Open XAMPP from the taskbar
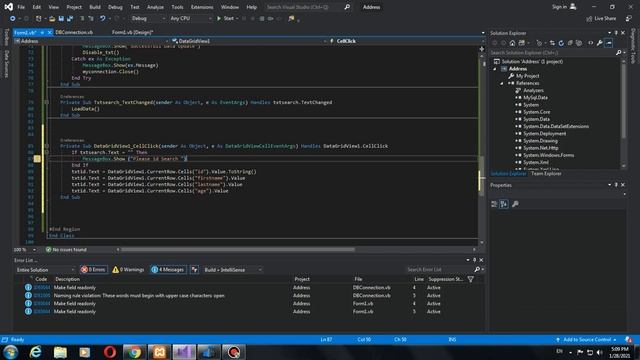The height and width of the screenshot is (360, 640). [159, 352]
